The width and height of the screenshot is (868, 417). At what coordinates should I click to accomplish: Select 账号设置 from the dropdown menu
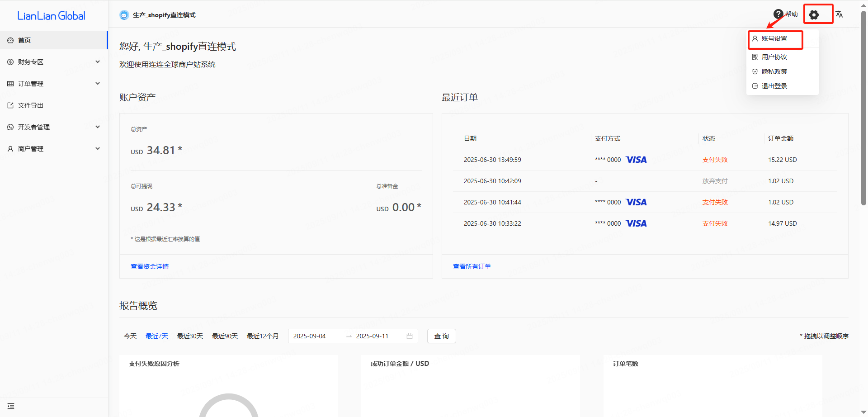click(x=774, y=39)
